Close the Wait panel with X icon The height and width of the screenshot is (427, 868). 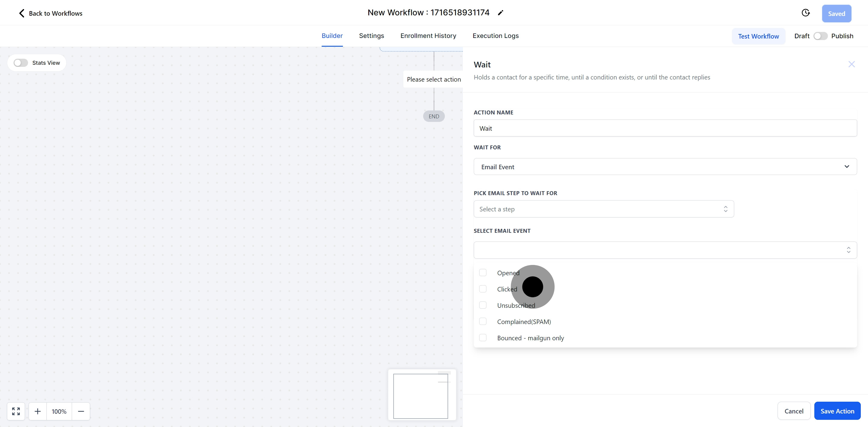(851, 64)
